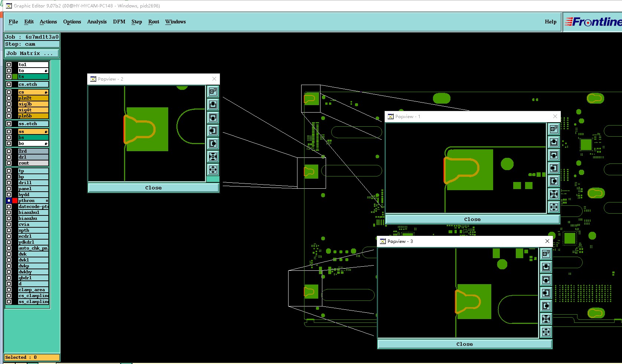This screenshot has height=364, width=622.
Task: Toggle display checkbox for layer ts
Action: 9,77
